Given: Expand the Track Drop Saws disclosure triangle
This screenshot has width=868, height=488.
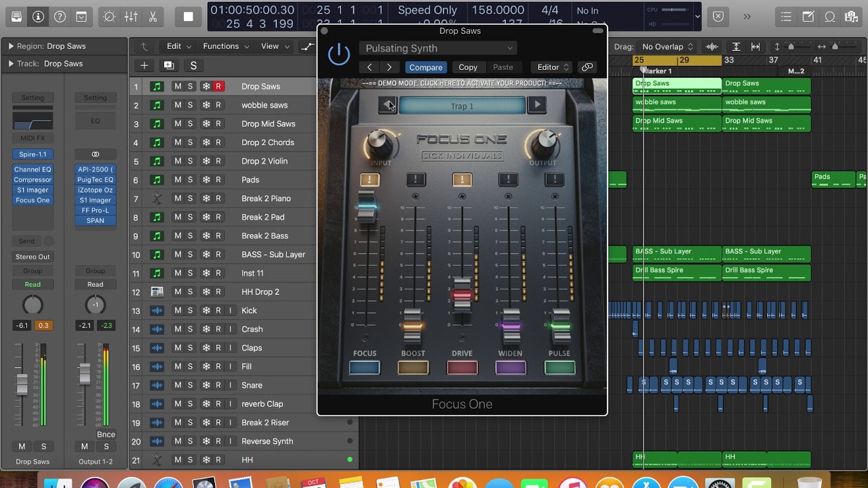Looking at the screenshot, I should [11, 64].
